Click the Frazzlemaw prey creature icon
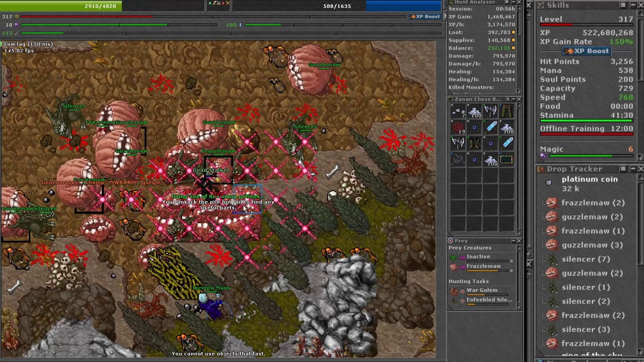The height and width of the screenshot is (362, 644). tap(453, 267)
